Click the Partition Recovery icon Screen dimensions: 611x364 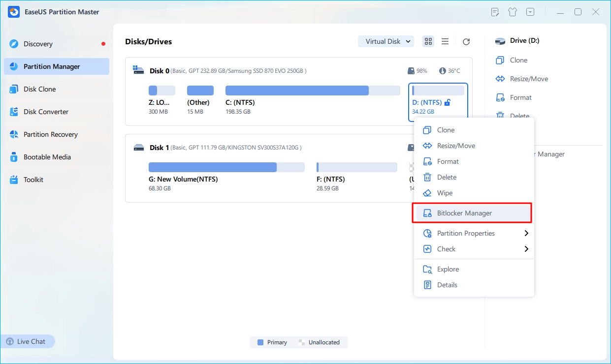tap(14, 134)
